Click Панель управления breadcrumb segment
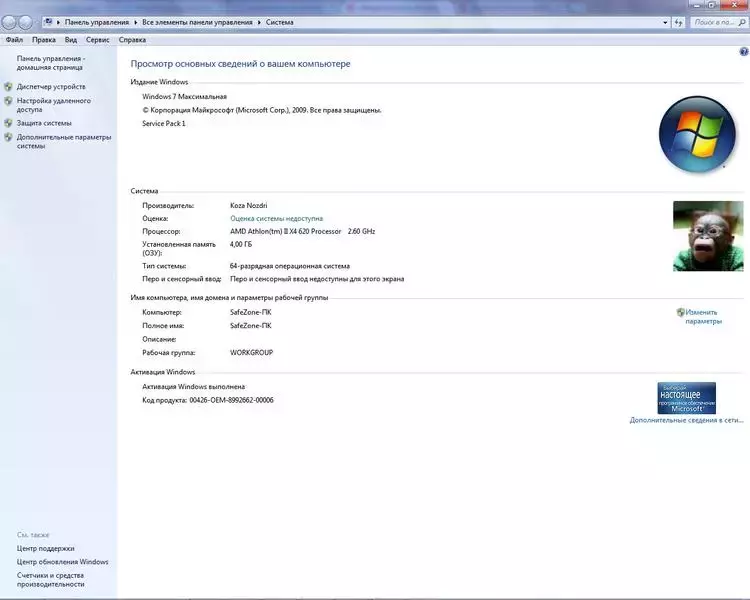Viewport: 750px width, 600px height. 97,22
